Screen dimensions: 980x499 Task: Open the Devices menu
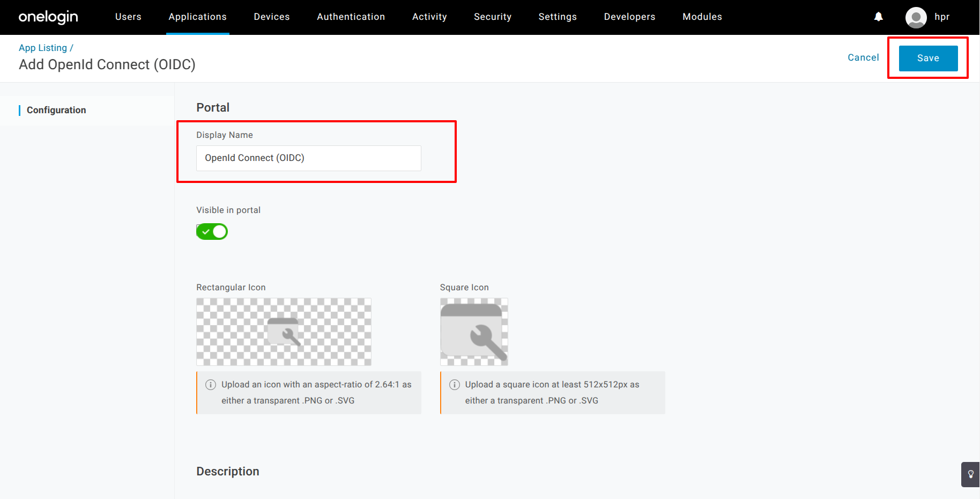click(272, 17)
